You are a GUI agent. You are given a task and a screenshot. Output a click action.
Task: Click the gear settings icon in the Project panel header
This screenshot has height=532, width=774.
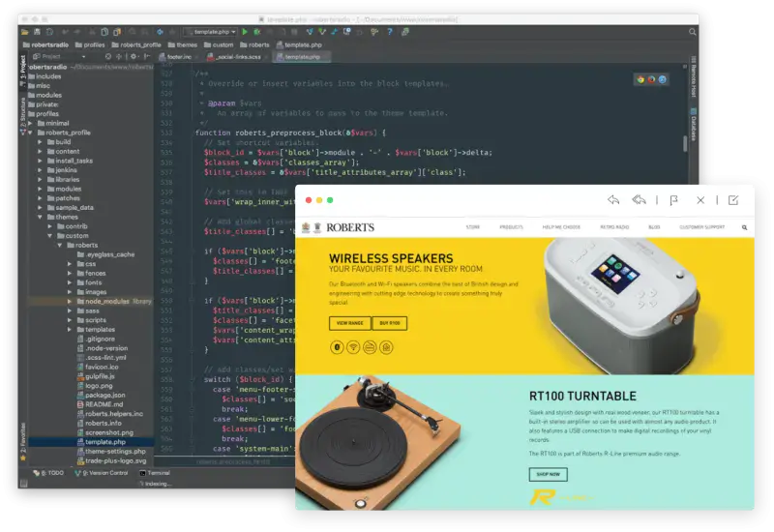tap(134, 57)
